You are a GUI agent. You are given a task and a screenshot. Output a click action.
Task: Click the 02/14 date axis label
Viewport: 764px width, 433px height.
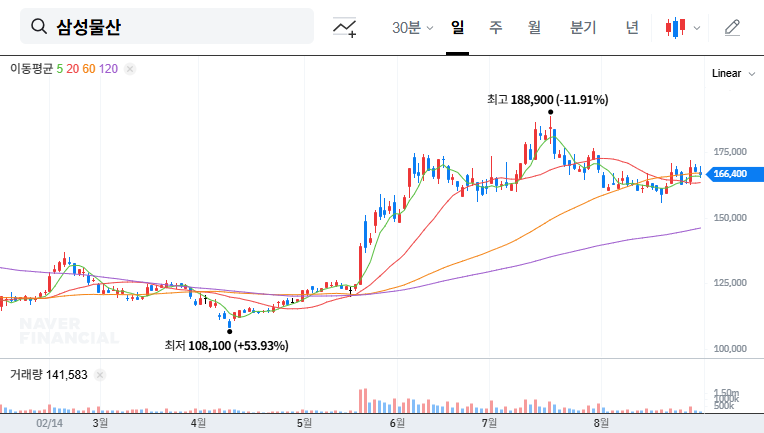point(49,423)
